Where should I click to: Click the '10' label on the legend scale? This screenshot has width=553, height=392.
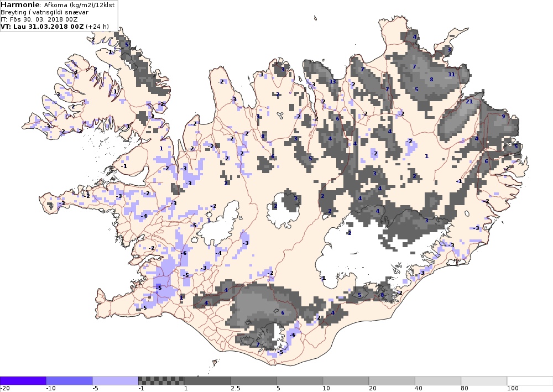click(x=326, y=389)
